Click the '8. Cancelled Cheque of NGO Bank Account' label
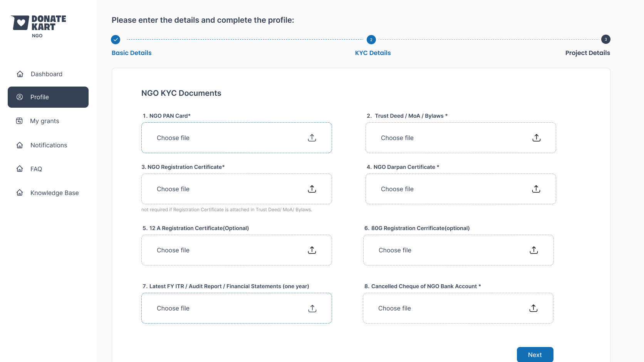 pos(423,286)
